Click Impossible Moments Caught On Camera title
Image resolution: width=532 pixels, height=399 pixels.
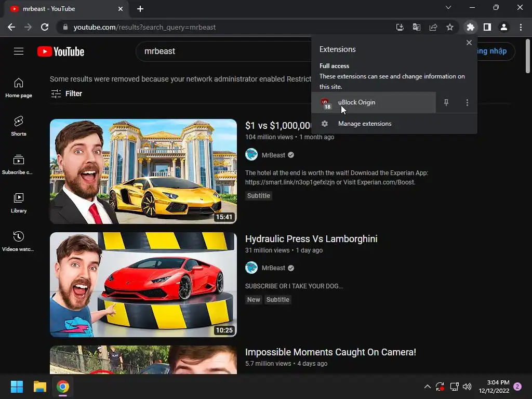330,352
